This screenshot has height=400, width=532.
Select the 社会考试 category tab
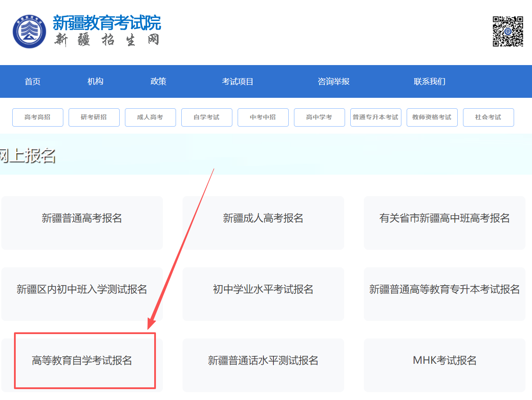pyautogui.click(x=488, y=117)
